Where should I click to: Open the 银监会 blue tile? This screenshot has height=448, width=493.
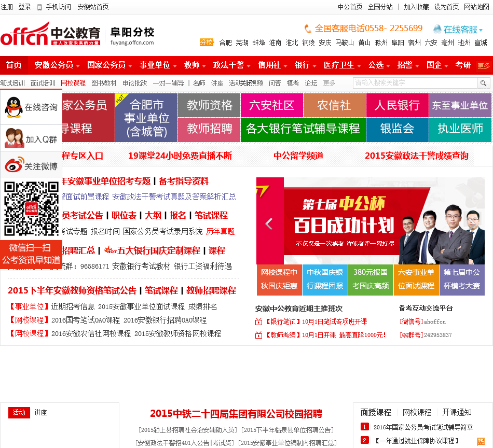(x=398, y=130)
